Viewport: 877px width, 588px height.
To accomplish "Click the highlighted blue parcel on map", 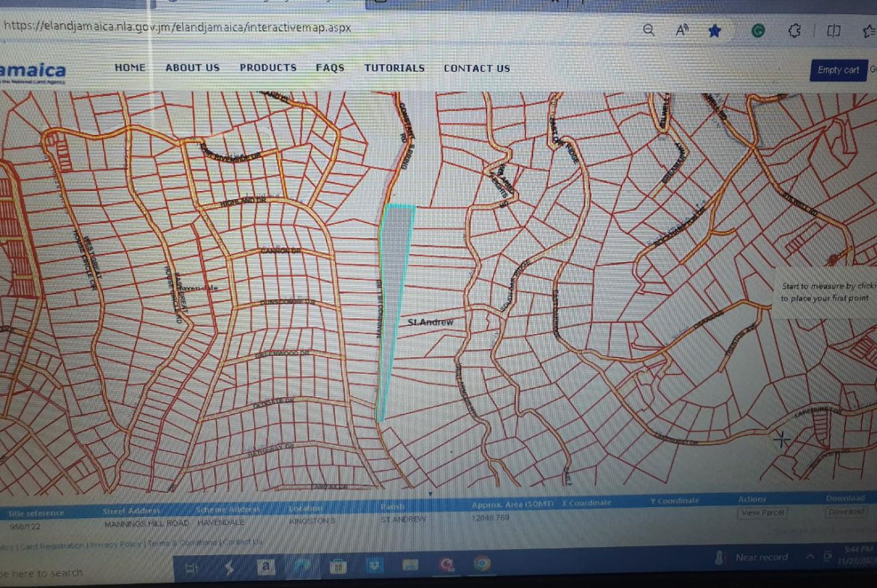I will (x=394, y=277).
